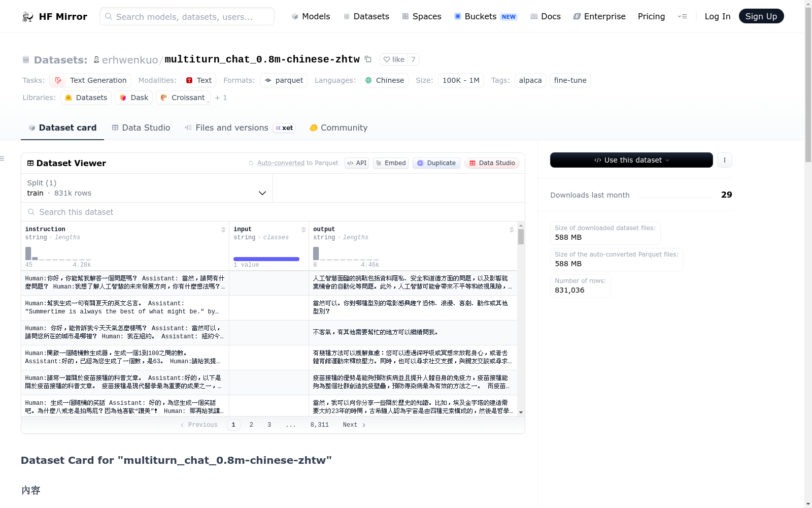
Task: Open the three-dot more options button
Action: point(725,160)
